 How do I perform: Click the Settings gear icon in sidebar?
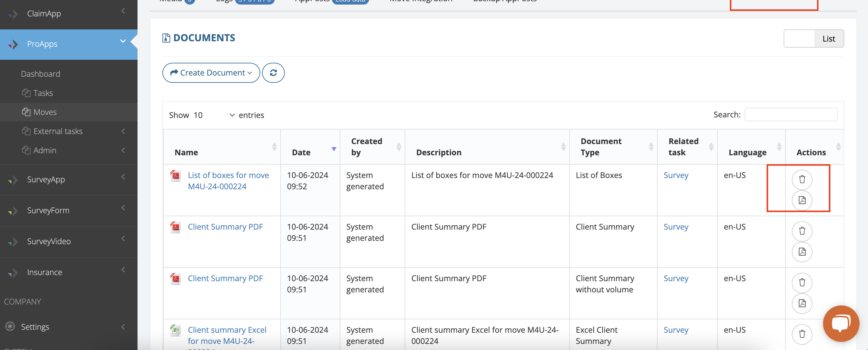[x=10, y=326]
